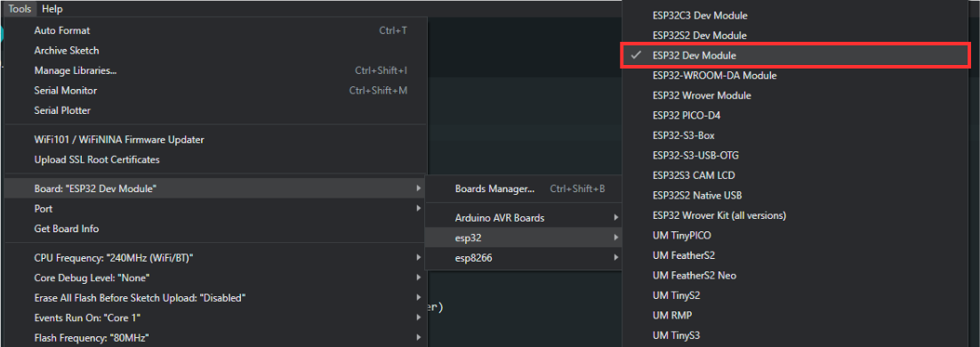Open Serial Monitor
The height and width of the screenshot is (347, 980).
coord(215,91)
